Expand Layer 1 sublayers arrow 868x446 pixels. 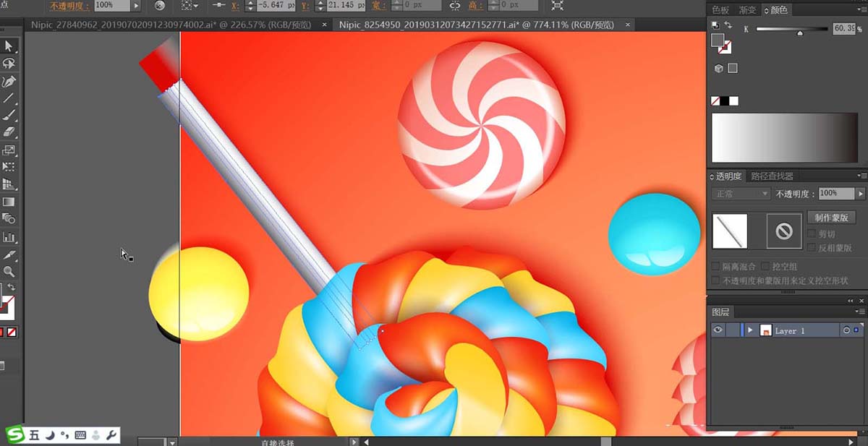click(x=750, y=330)
